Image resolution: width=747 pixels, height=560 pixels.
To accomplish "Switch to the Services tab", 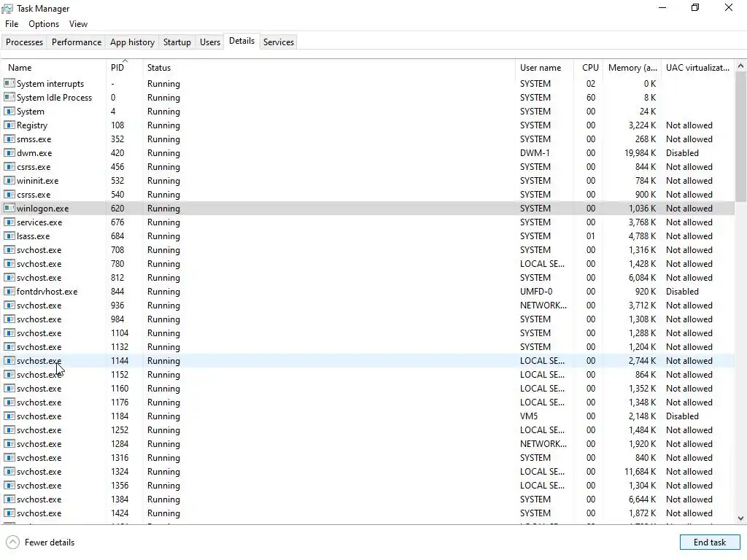I will pos(278,42).
